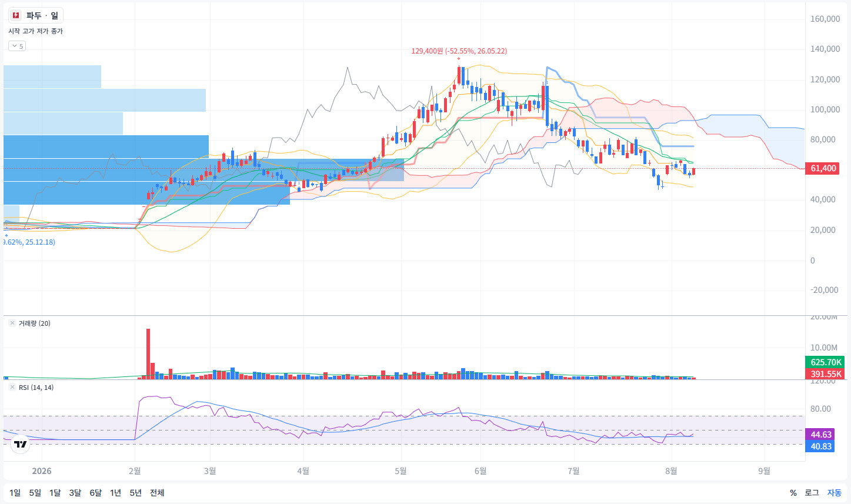Click the red 391.55K volume tag
This screenshot has height=504, width=851.
coord(826,374)
